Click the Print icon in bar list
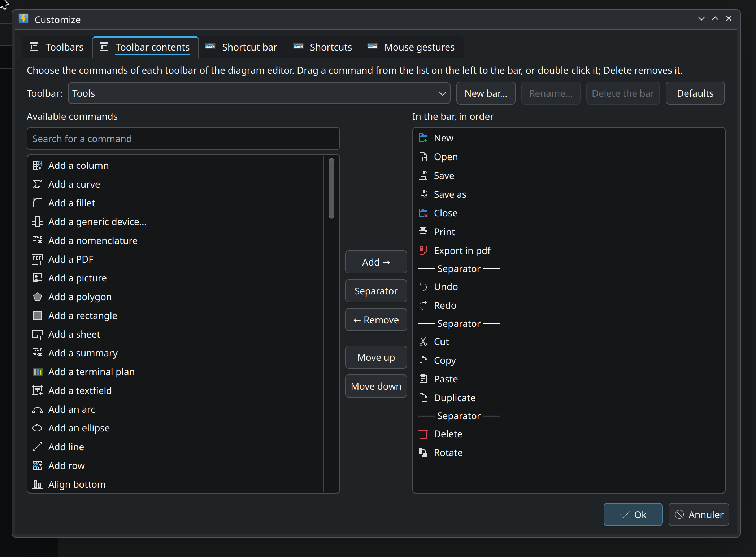The image size is (756, 557). [423, 232]
